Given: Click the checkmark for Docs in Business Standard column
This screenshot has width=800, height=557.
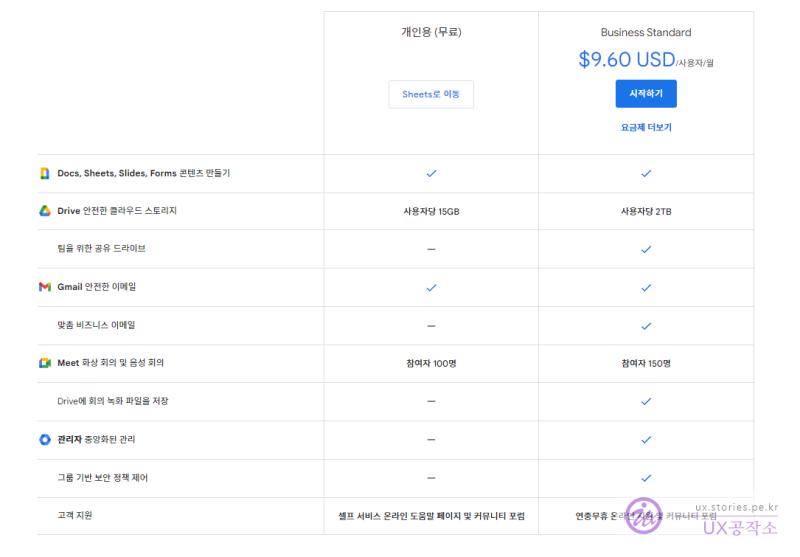Looking at the screenshot, I should coord(646,173).
